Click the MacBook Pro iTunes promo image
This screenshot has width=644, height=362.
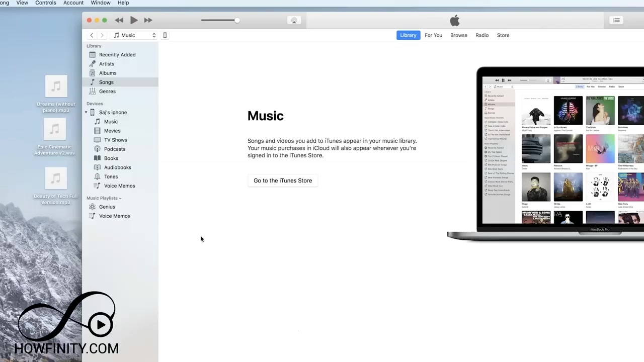[x=545, y=154]
